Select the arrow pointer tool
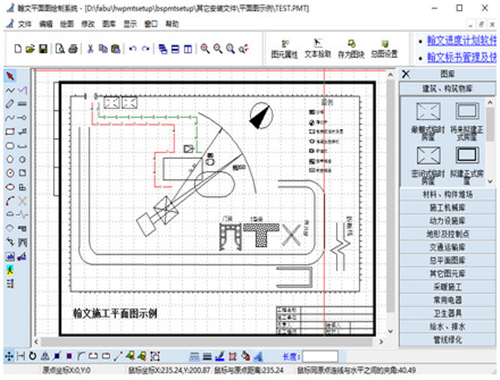Screen dimensions: 500x380 click(10, 76)
